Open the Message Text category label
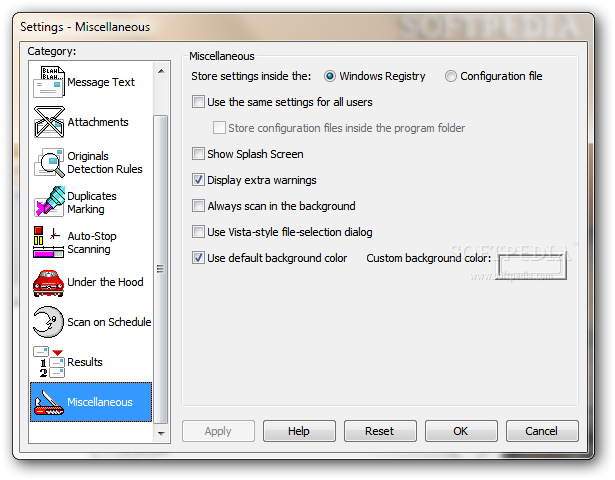 [x=101, y=82]
